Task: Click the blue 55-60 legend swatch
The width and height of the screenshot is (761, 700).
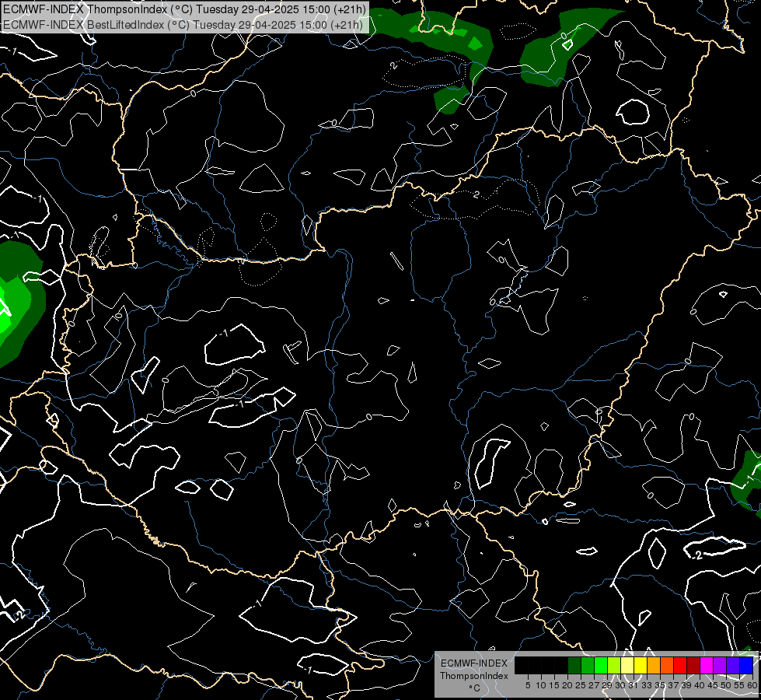Action: coord(746,665)
